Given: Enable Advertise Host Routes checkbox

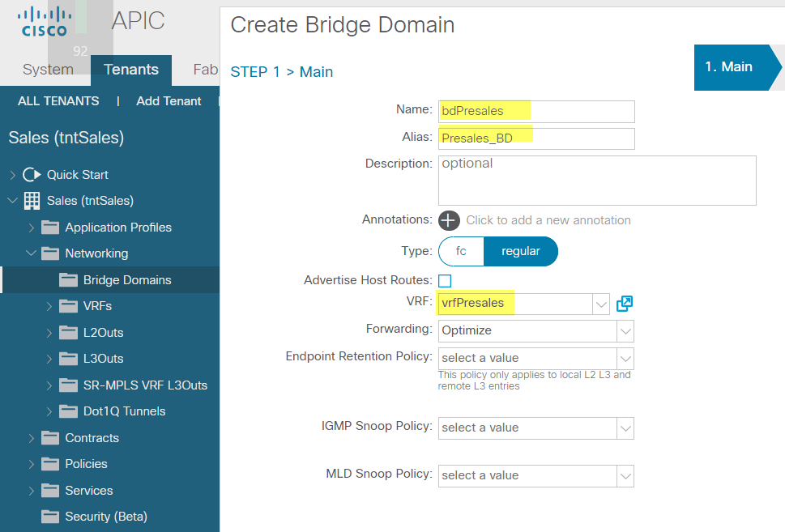Looking at the screenshot, I should (x=445, y=281).
